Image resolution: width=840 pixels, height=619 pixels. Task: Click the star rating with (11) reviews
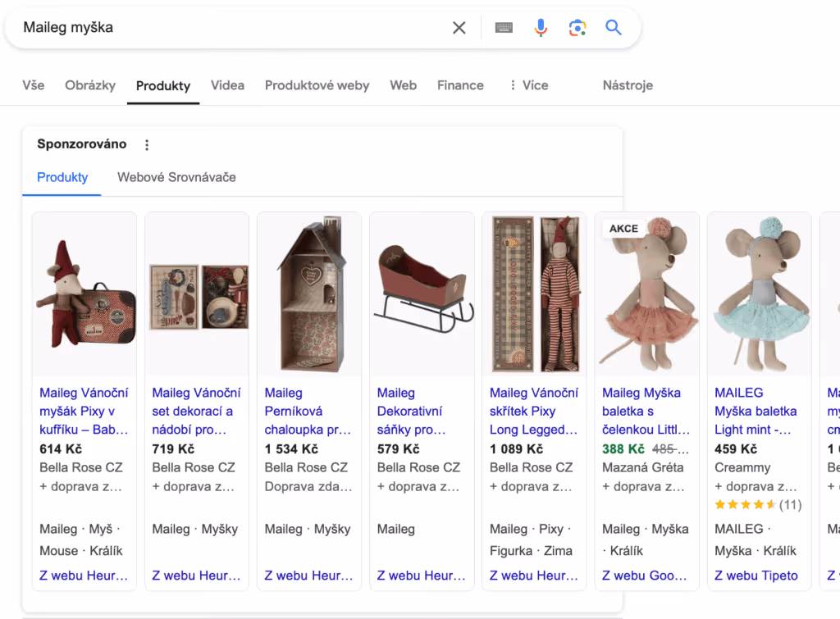pyautogui.click(x=758, y=505)
